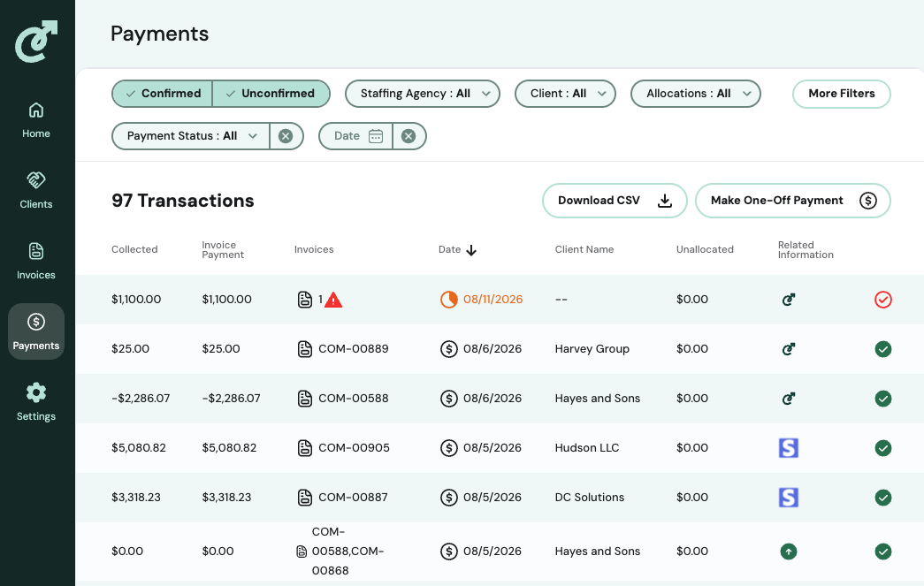Image resolution: width=924 pixels, height=586 pixels.
Task: Click the green up-arrow icon for Hayes and Sons
Action: (789, 552)
